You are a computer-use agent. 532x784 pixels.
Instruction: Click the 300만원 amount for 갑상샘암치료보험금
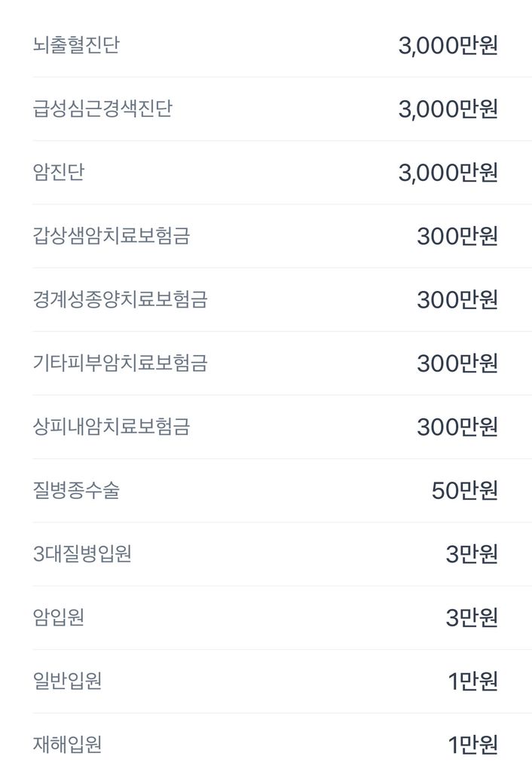tap(457, 237)
